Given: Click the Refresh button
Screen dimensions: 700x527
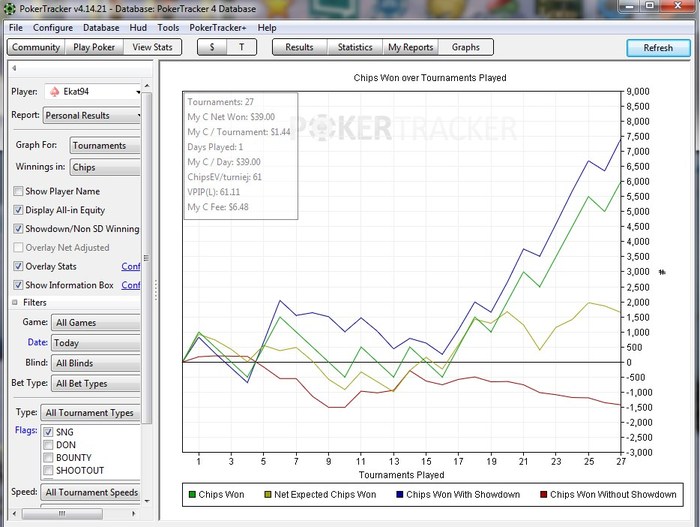Looking at the screenshot, I should point(658,48).
